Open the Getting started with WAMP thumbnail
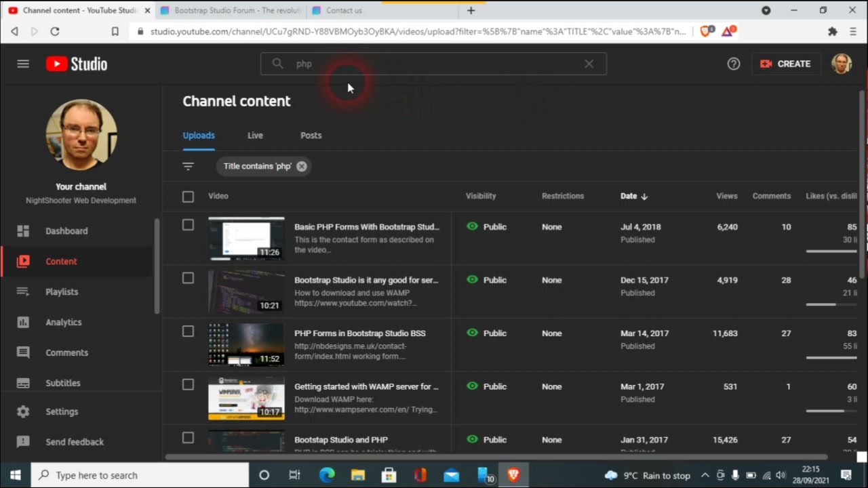 point(246,399)
